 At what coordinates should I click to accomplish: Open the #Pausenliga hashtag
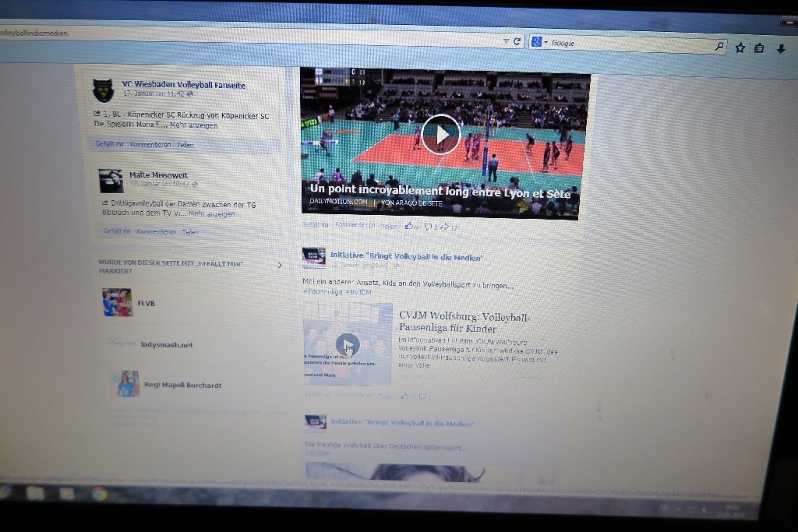pos(323,291)
